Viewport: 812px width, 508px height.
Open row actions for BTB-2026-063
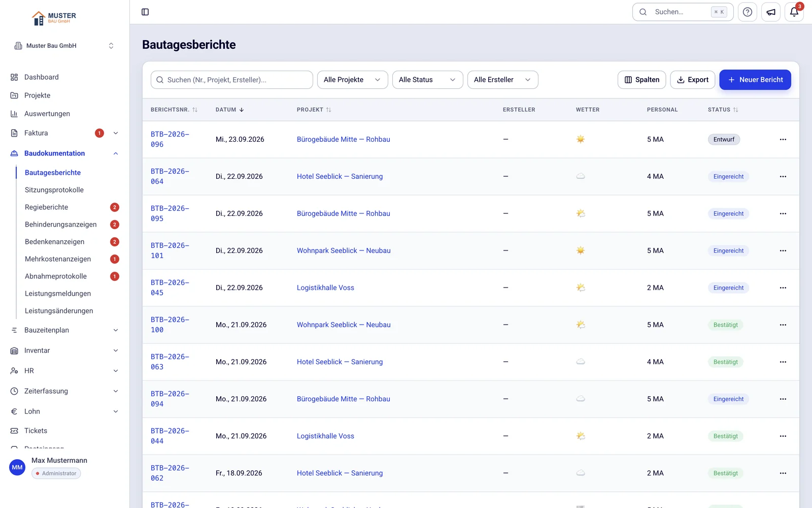click(783, 362)
